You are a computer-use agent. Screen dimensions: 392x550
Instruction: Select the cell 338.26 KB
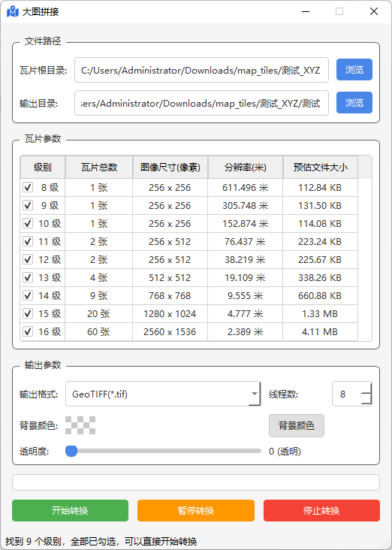point(320,277)
